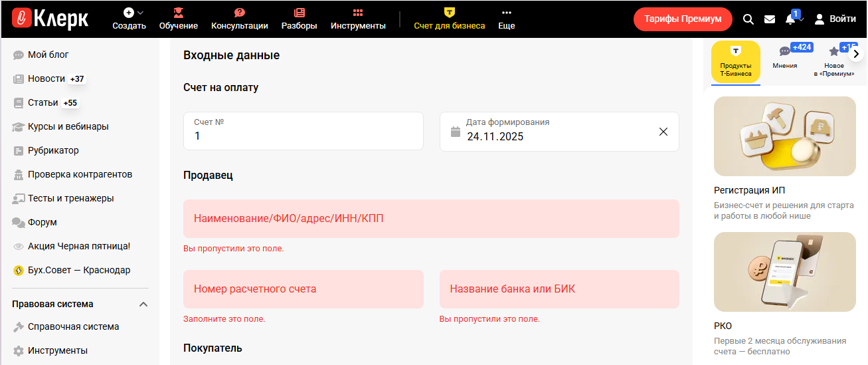Screen dimensions: 868x365
Task: Open Инструменты grid in top navigation
Action: [357, 19]
